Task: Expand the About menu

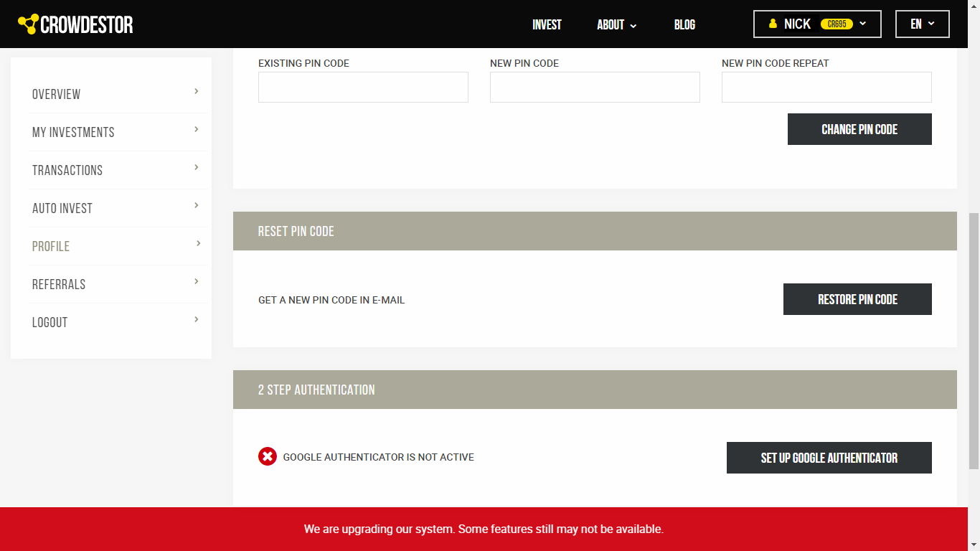Action: pos(616,24)
